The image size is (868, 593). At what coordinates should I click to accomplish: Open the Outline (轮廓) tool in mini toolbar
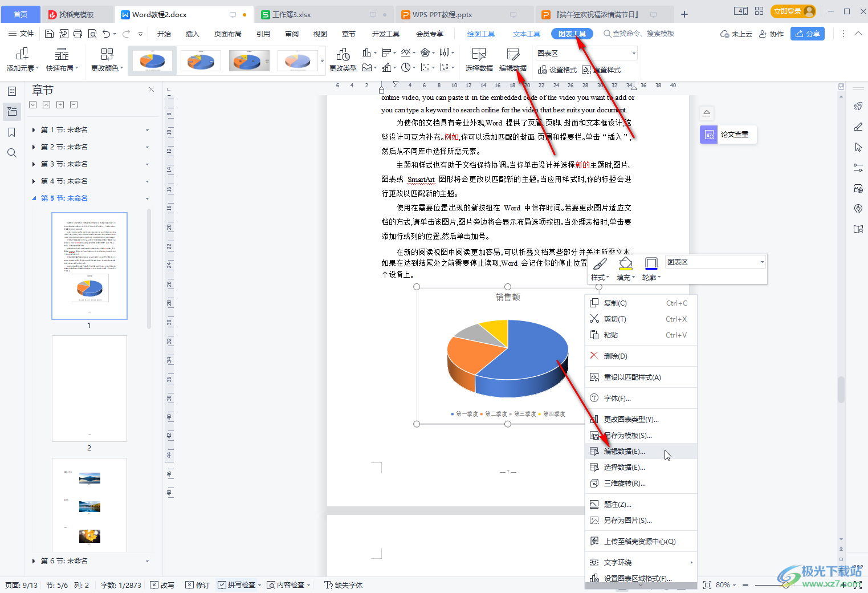click(x=651, y=269)
